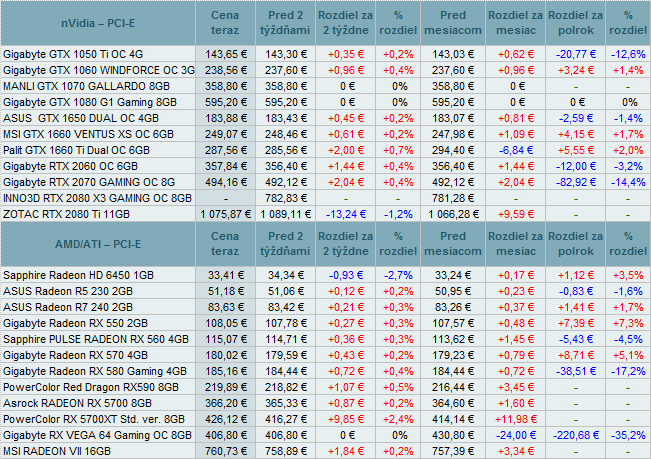Viewport: 651px width, 459px height.
Task: Select the -24,00 € monthly difference cell
Action: click(516, 435)
